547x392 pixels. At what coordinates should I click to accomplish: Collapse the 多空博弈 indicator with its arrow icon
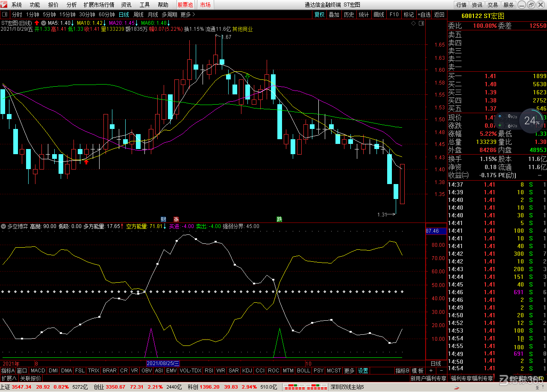pyautogui.click(x=3, y=226)
